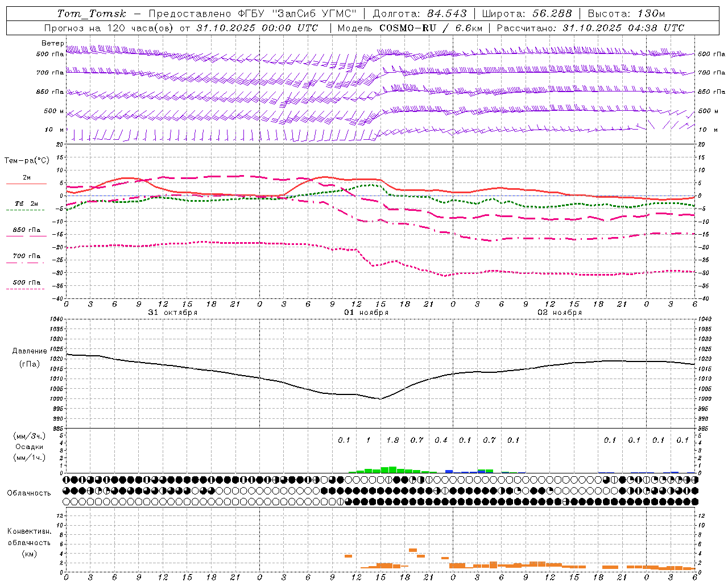Click the solid red line sample under '2м' legend
This screenshot has height=582, width=728.
click(x=26, y=184)
